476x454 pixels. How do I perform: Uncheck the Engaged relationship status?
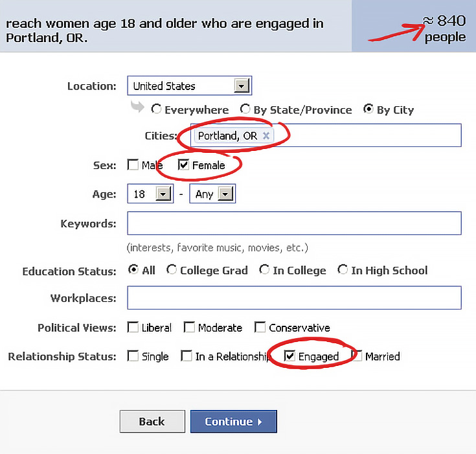(x=289, y=356)
